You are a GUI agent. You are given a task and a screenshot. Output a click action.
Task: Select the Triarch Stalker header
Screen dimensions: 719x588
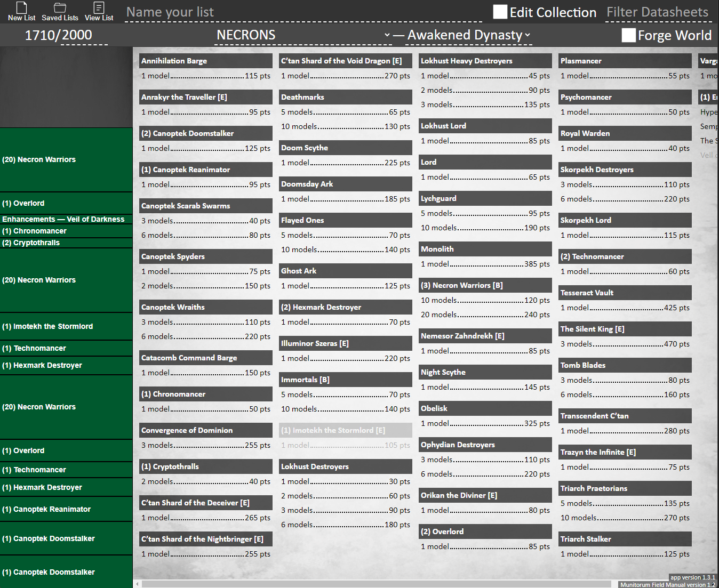pyautogui.click(x=625, y=539)
